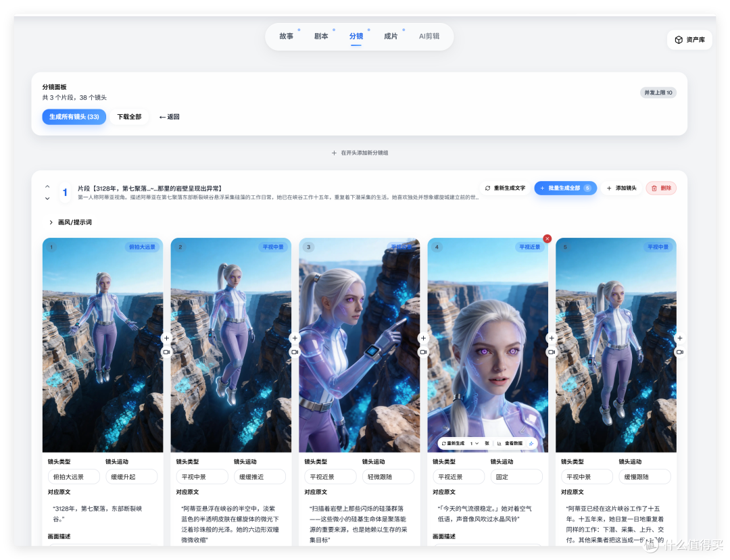This screenshot has width=730, height=560.
Task: Edit shot 3 镜头类型 field 平视近景
Action: point(331,477)
